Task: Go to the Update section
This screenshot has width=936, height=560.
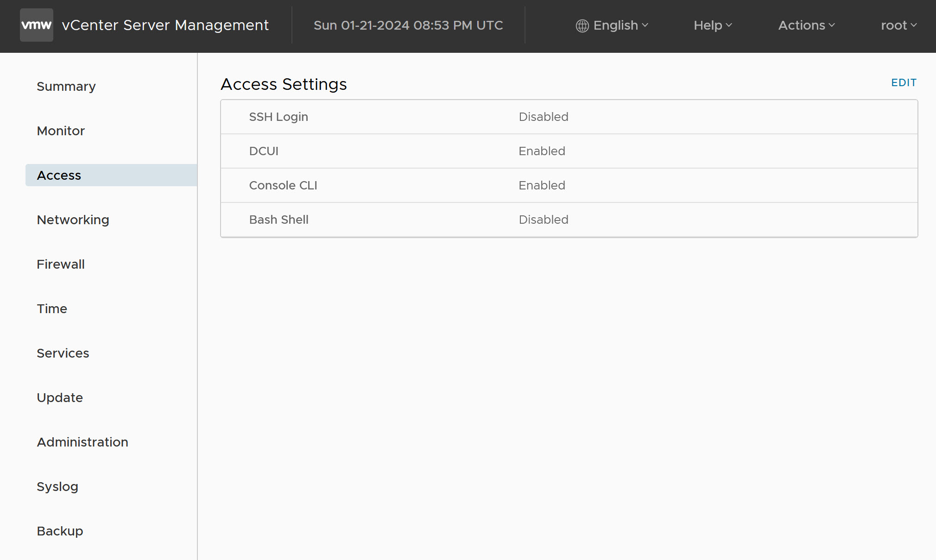Action: tap(60, 397)
